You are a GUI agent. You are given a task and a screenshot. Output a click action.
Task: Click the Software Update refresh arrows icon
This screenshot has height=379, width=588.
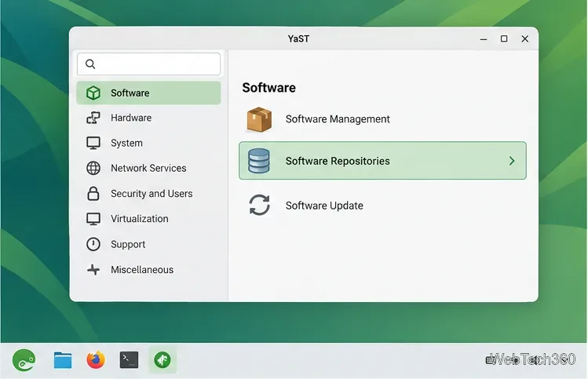pos(259,205)
